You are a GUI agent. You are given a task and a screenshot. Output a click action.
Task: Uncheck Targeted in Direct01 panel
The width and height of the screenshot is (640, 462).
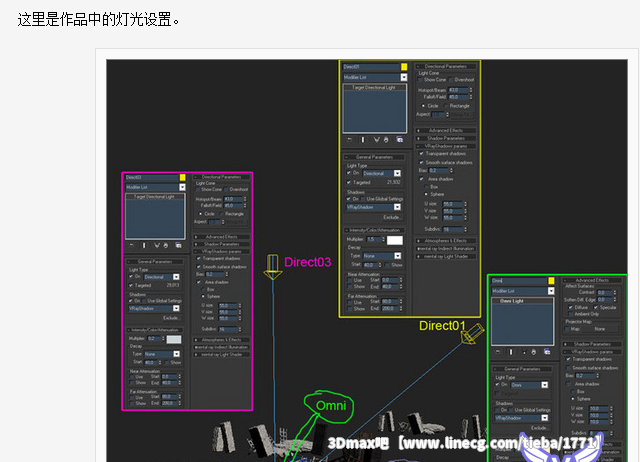point(349,182)
